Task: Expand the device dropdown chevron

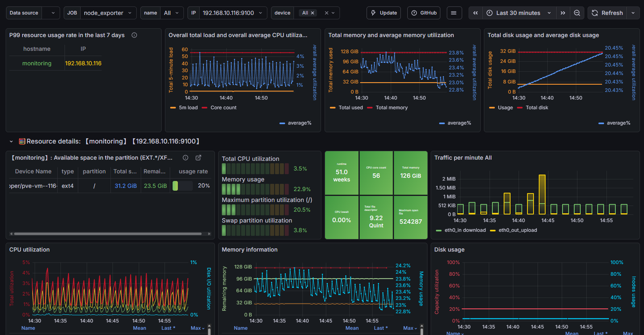Action: (333, 13)
